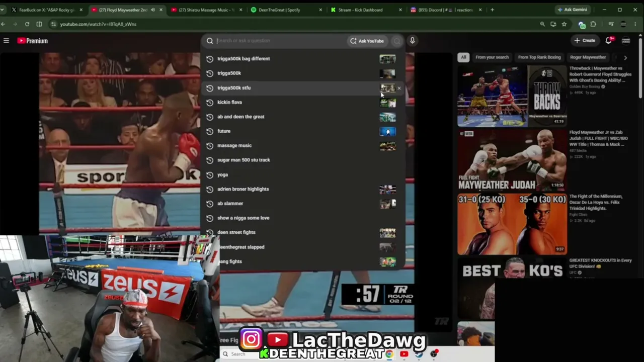
Task: Close the Floyd Mayweather YouTube tab
Action: [161, 10]
